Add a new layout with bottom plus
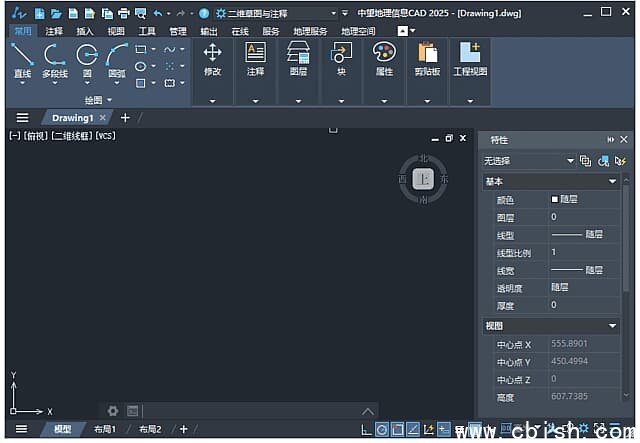 (184, 429)
